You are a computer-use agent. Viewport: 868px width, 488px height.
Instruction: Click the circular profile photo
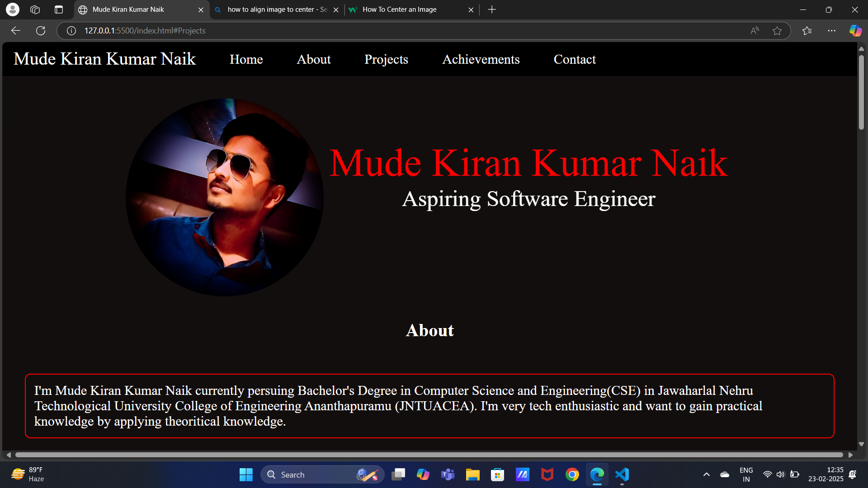coord(225,197)
